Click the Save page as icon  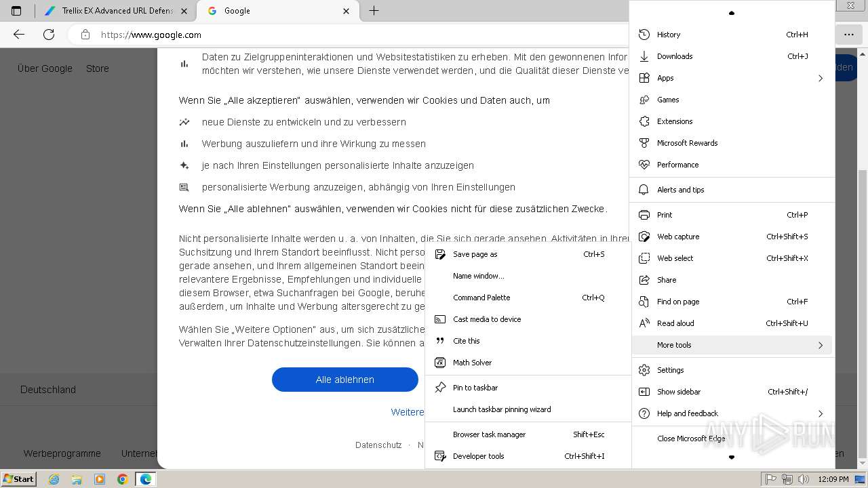point(440,254)
